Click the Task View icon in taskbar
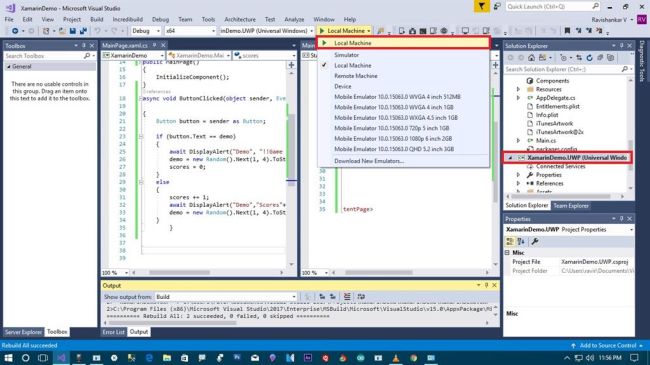Viewport: 650px width, 365px height. (x=43, y=358)
